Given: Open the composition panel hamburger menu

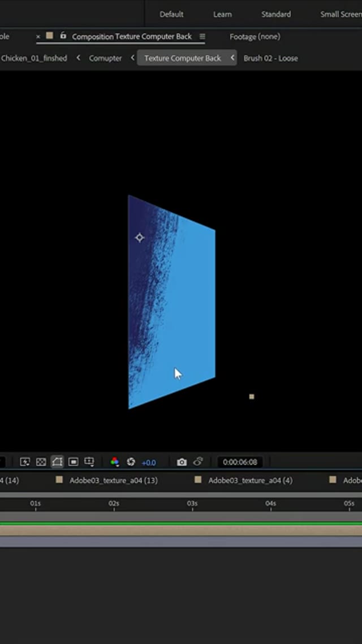Looking at the screenshot, I should pyautogui.click(x=202, y=37).
